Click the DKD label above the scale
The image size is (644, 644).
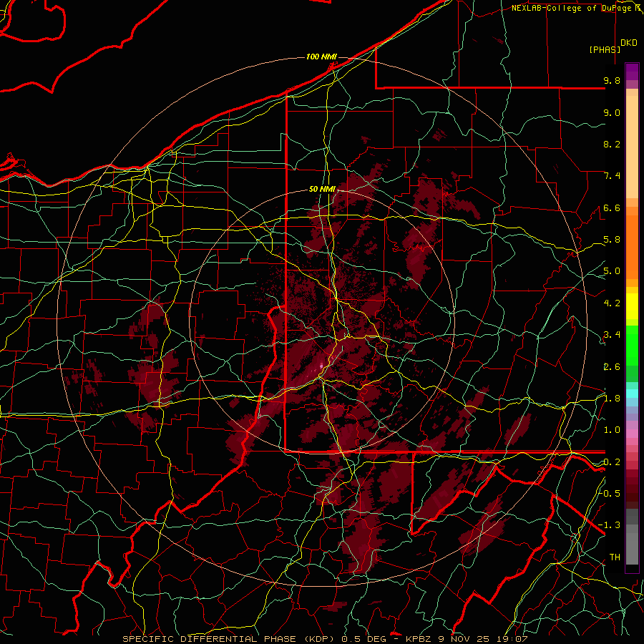pos(629,43)
